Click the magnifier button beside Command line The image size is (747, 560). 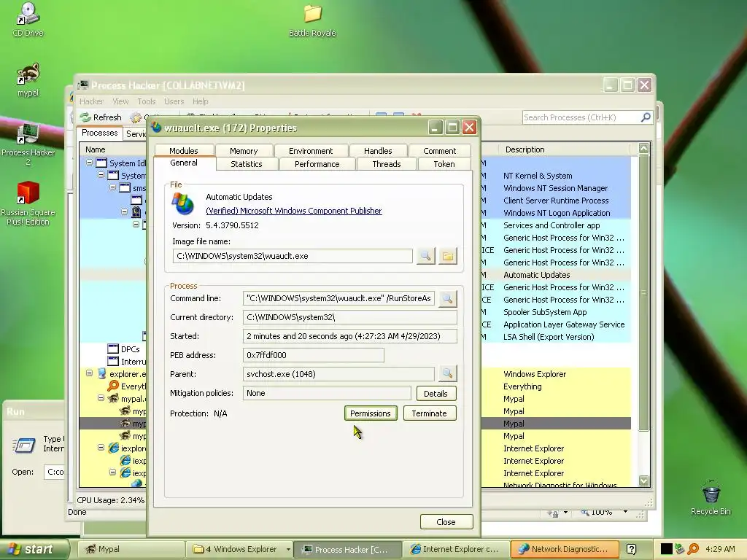447,298
